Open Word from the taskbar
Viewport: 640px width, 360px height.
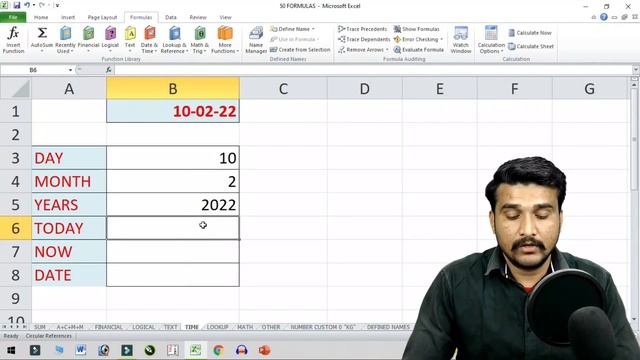80,350
